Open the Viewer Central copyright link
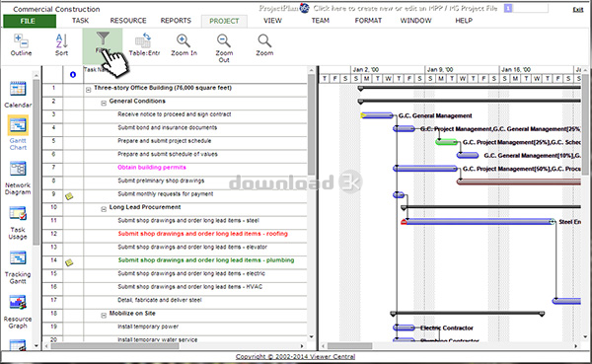 coord(295,356)
